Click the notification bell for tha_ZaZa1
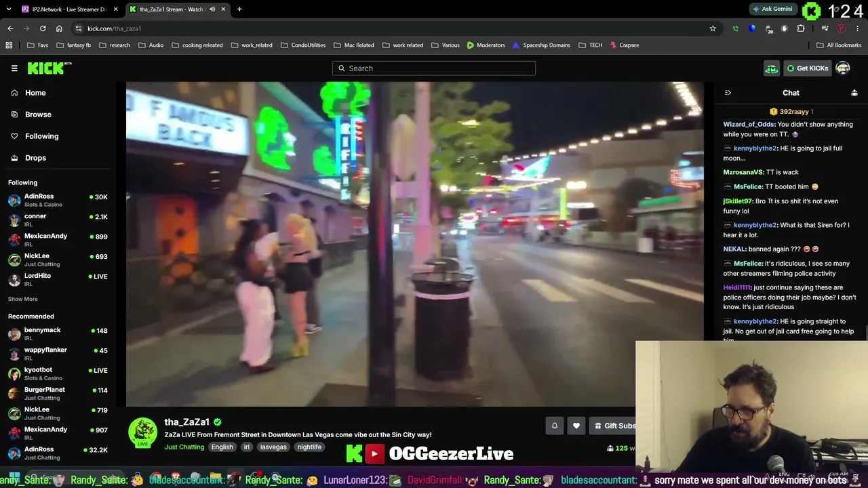868x488 pixels. point(554,426)
